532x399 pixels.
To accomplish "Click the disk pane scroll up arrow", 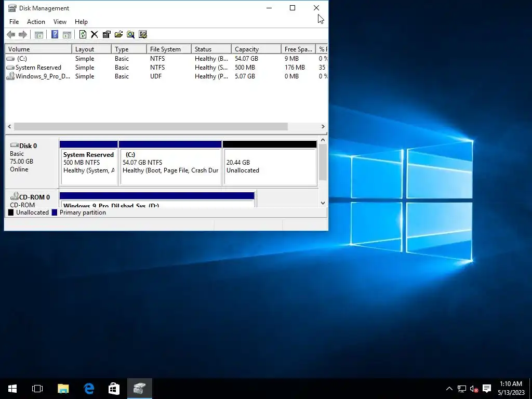I will click(x=323, y=140).
